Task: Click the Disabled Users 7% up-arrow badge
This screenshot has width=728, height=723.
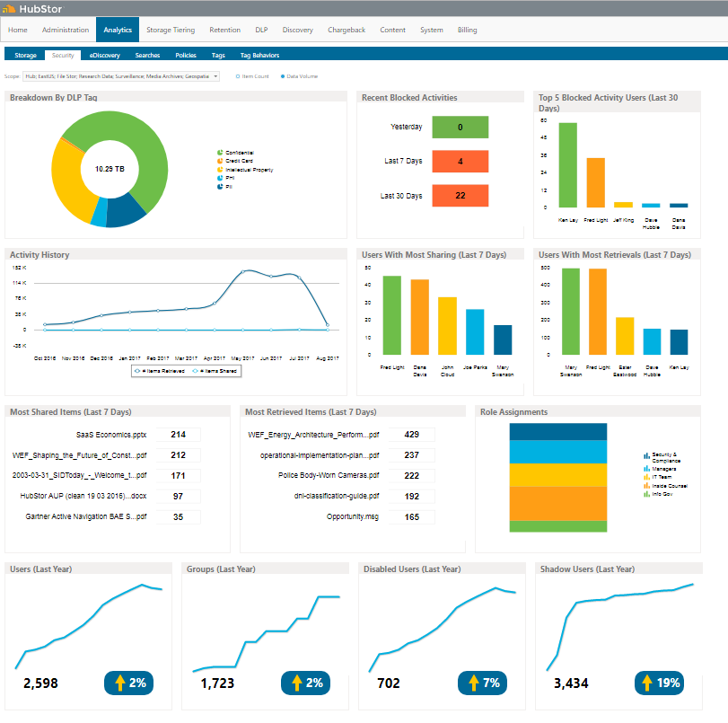Action: click(482, 683)
